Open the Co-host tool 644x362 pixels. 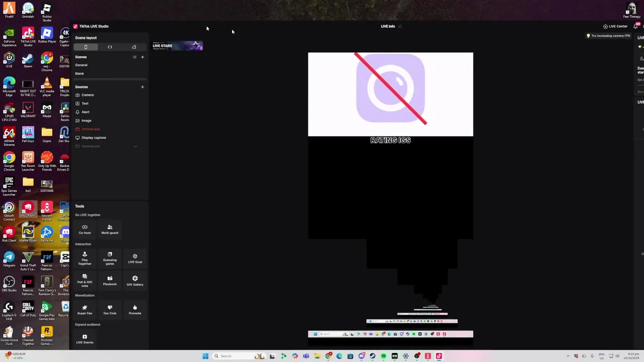click(x=85, y=229)
